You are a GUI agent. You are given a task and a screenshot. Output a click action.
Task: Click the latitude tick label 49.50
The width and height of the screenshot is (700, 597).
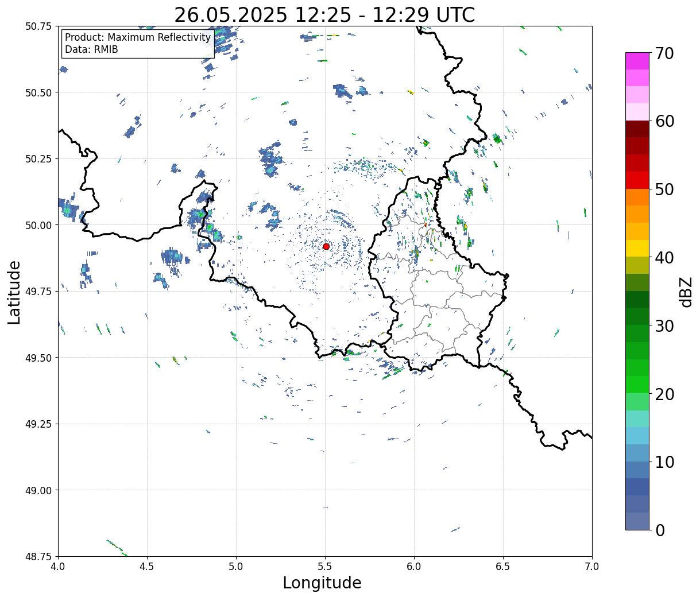tap(38, 358)
